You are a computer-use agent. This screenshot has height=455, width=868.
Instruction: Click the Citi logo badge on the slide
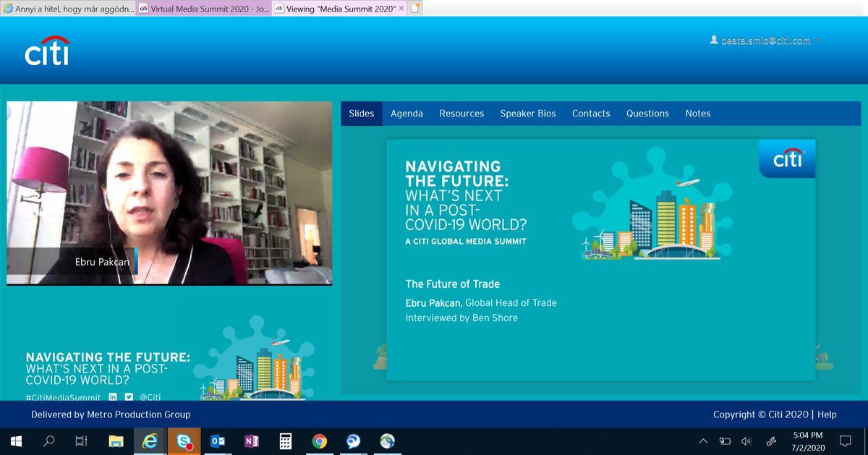[787, 158]
